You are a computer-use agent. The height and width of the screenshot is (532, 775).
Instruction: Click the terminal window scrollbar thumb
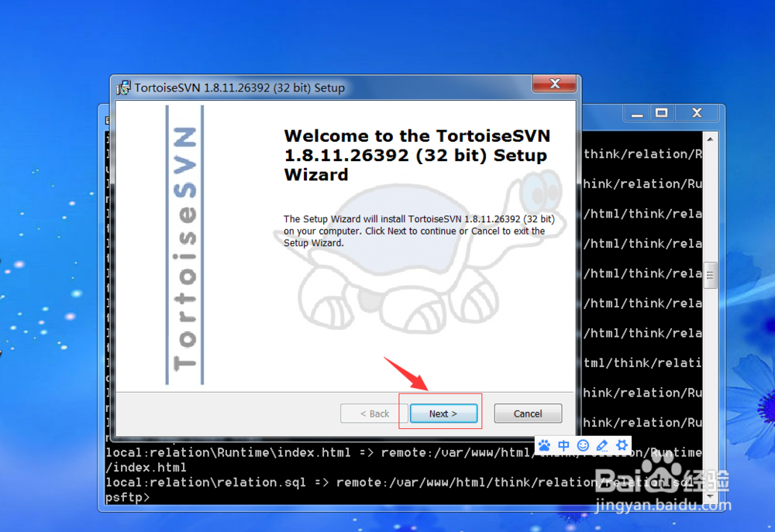pos(710,275)
